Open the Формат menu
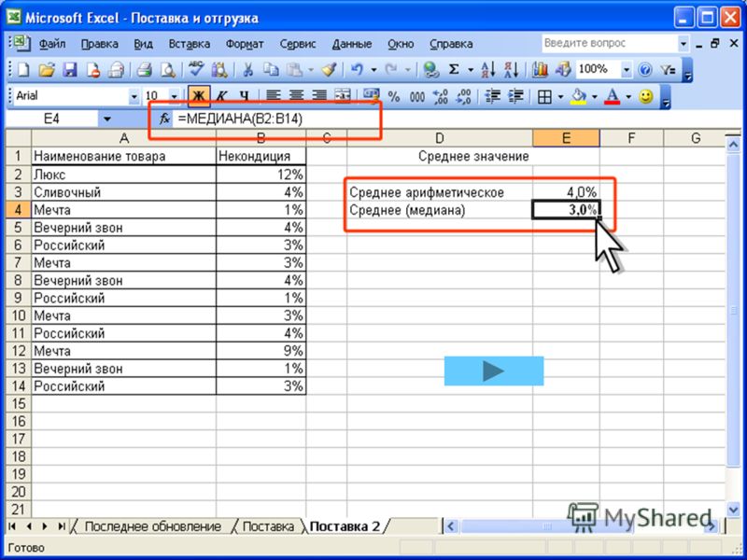 tap(245, 44)
